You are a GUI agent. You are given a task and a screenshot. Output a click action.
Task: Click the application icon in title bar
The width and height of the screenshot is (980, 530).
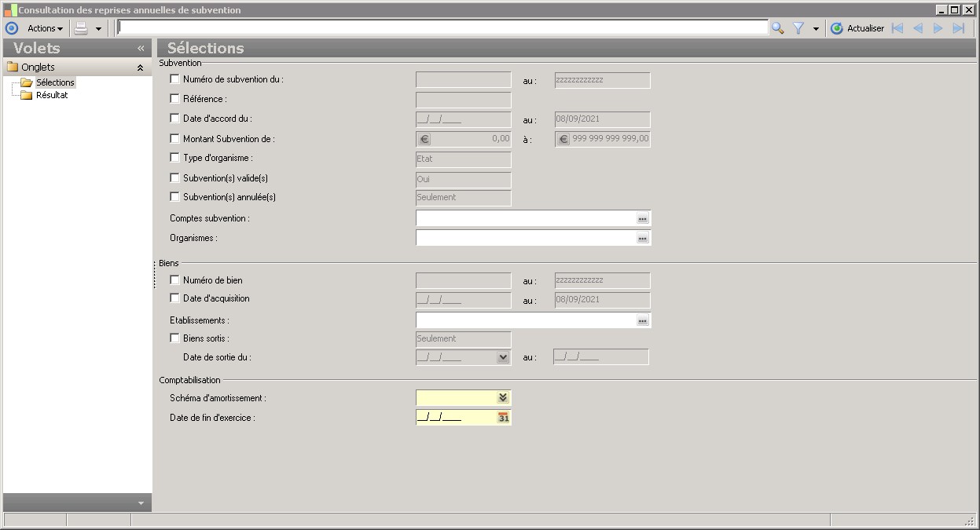pos(9,10)
